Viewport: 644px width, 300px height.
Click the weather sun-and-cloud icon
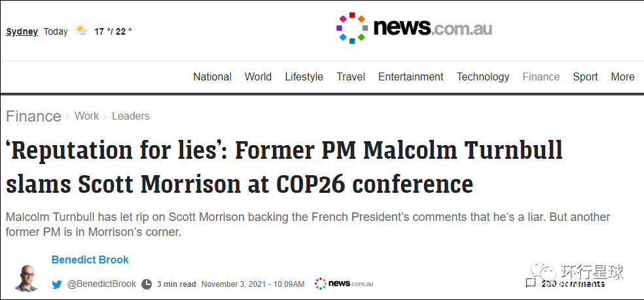pos(81,31)
